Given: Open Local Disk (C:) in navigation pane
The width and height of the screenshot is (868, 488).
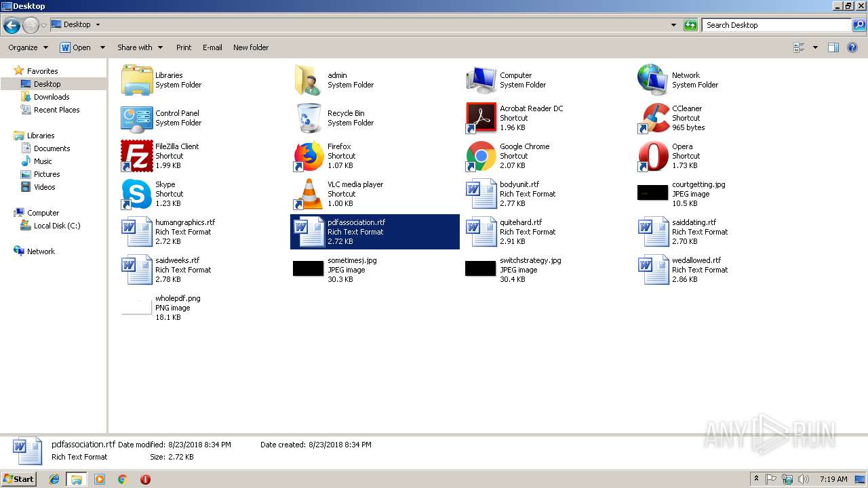Looking at the screenshot, I should click(x=57, y=226).
